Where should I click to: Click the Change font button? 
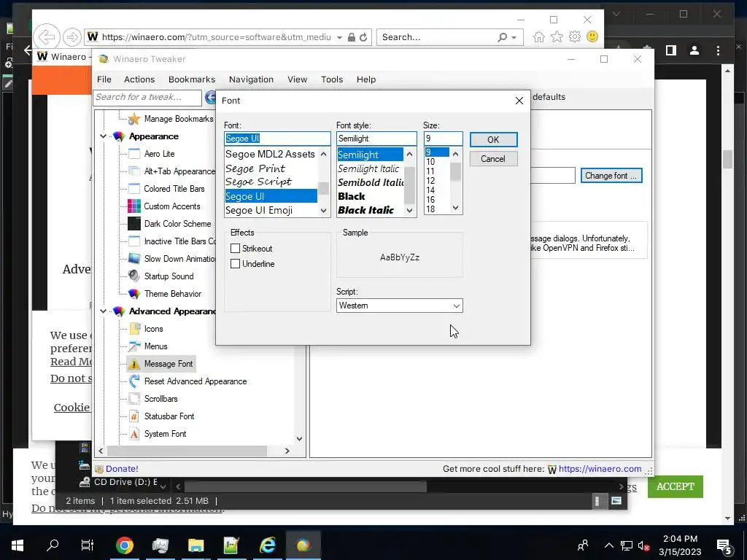tap(611, 176)
